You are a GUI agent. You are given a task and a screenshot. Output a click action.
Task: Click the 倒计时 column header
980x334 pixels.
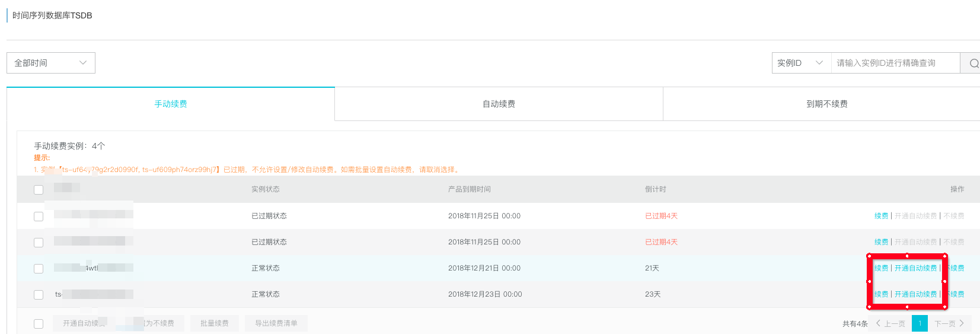pos(655,189)
